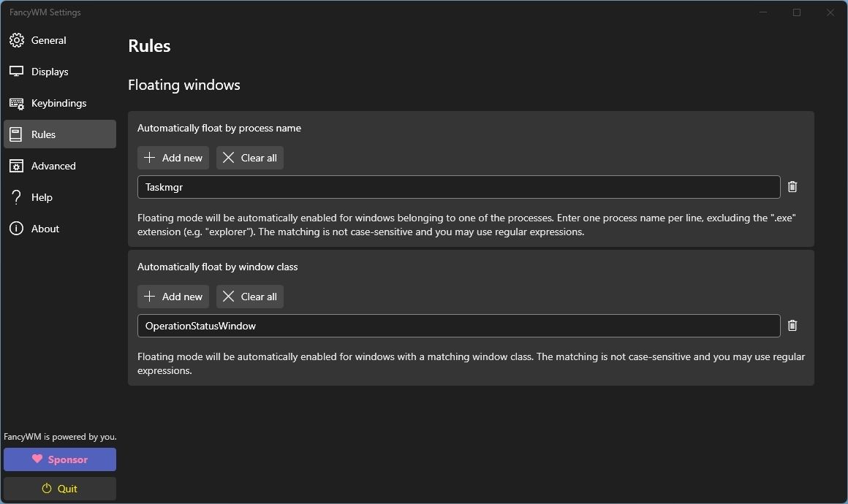The image size is (848, 504).
Task: Click the heart icon on Sponsor button
Action: (39, 459)
